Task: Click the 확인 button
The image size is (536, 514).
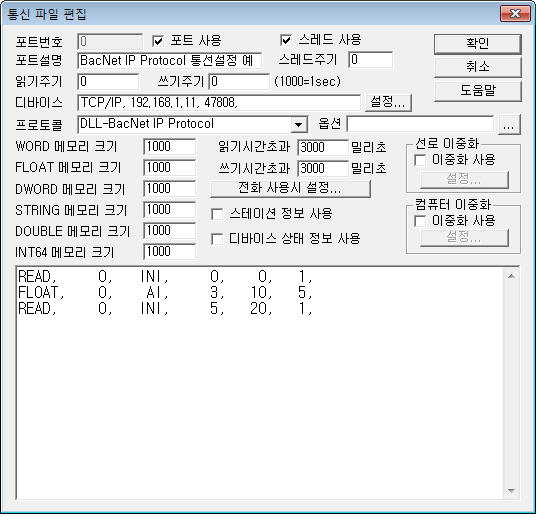Action: [x=478, y=44]
